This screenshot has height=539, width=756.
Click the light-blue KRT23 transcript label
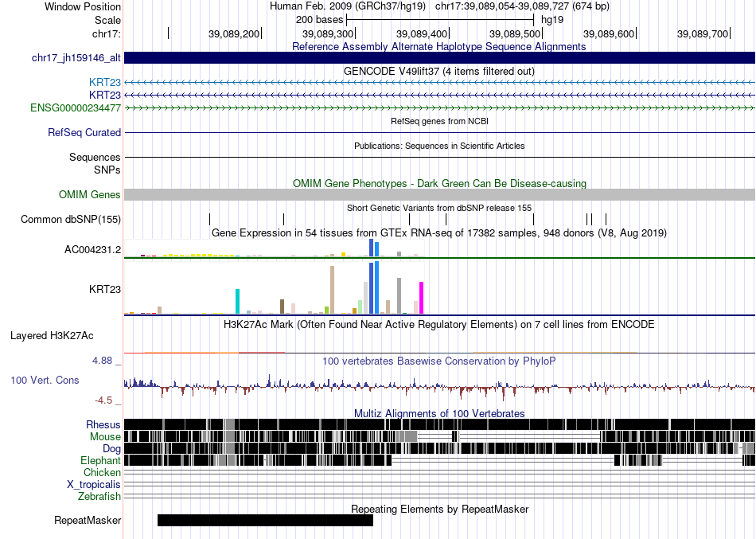click(x=104, y=83)
